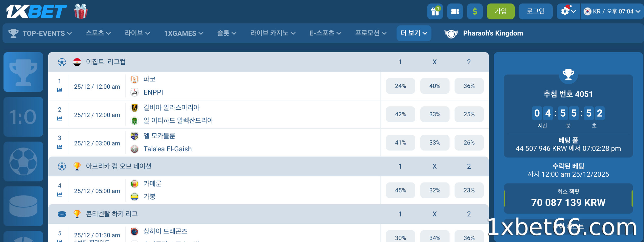
Task: Click the Pharaoh's Kingdom logo icon
Action: (451, 33)
